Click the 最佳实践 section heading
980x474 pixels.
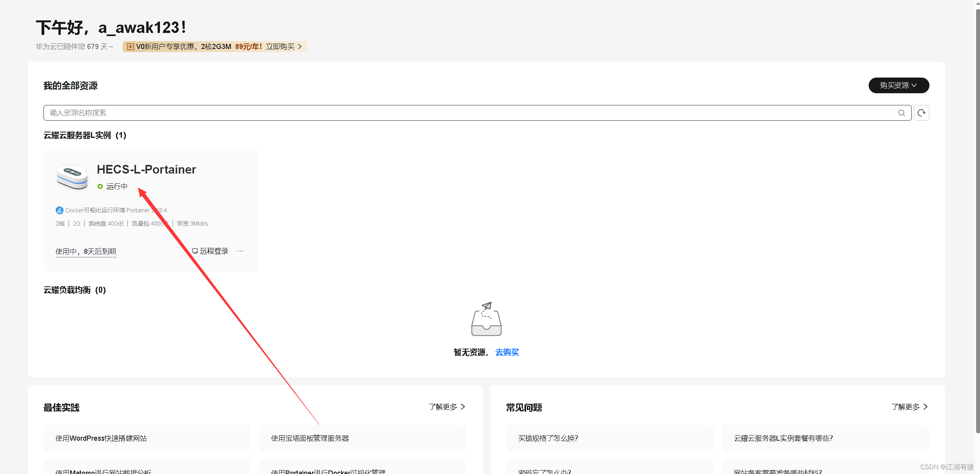click(62, 408)
